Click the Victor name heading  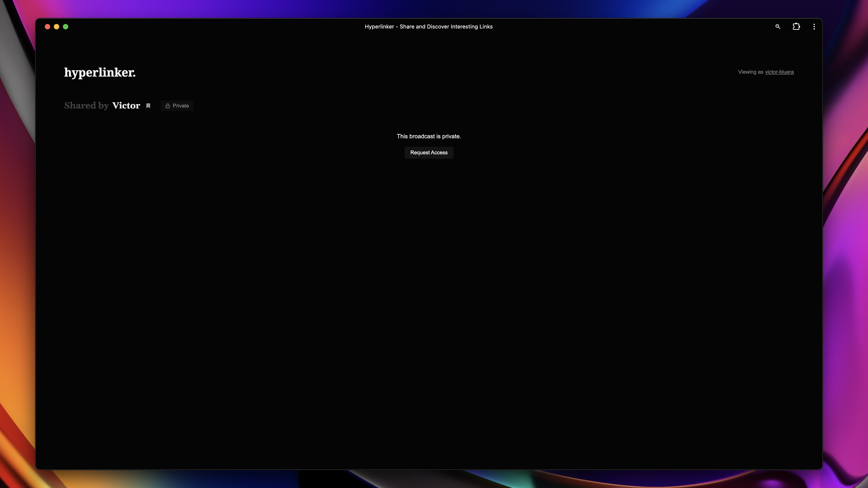pyautogui.click(x=126, y=106)
